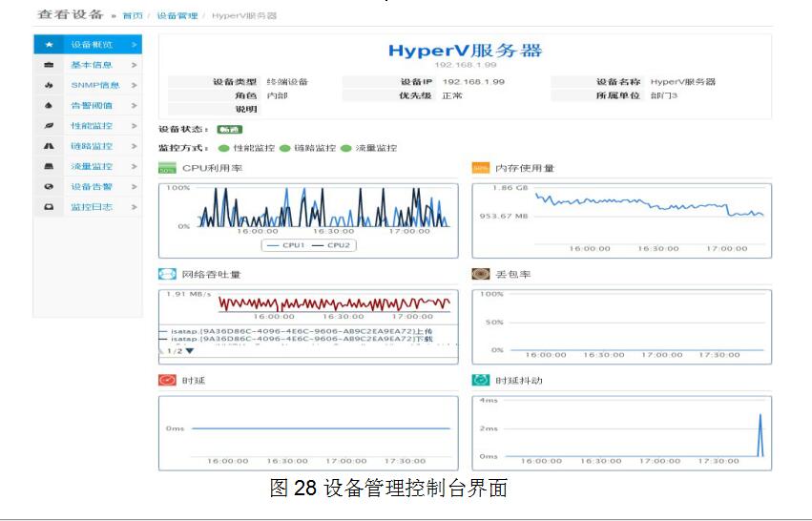Open 设备管理 breadcrumb link
This screenshot has width=812, height=521.
[x=176, y=16]
